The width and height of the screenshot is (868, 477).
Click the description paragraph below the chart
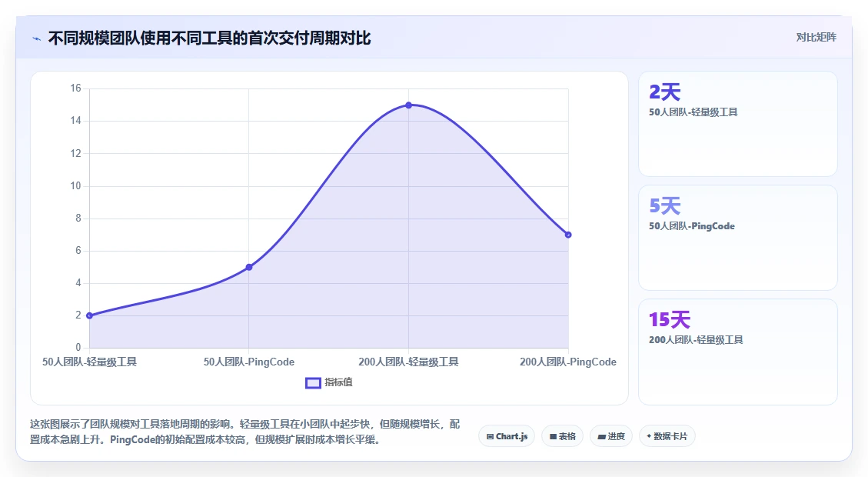tap(244, 432)
